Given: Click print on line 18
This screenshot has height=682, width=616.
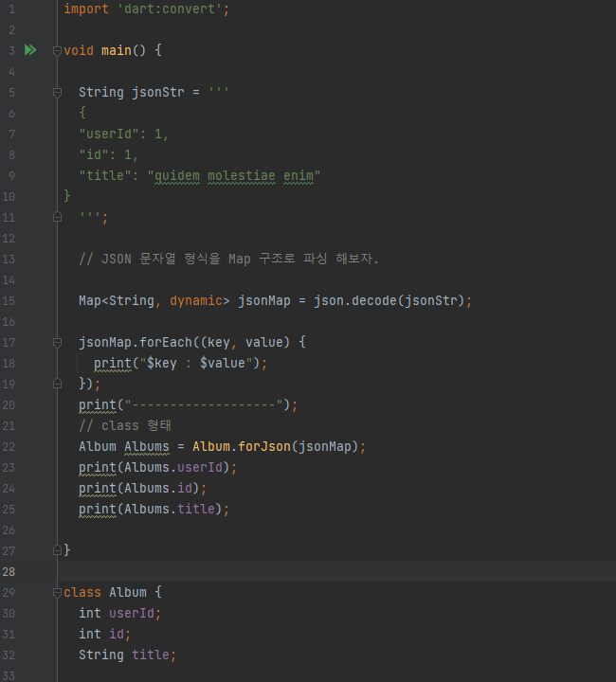Looking at the screenshot, I should (113, 363).
